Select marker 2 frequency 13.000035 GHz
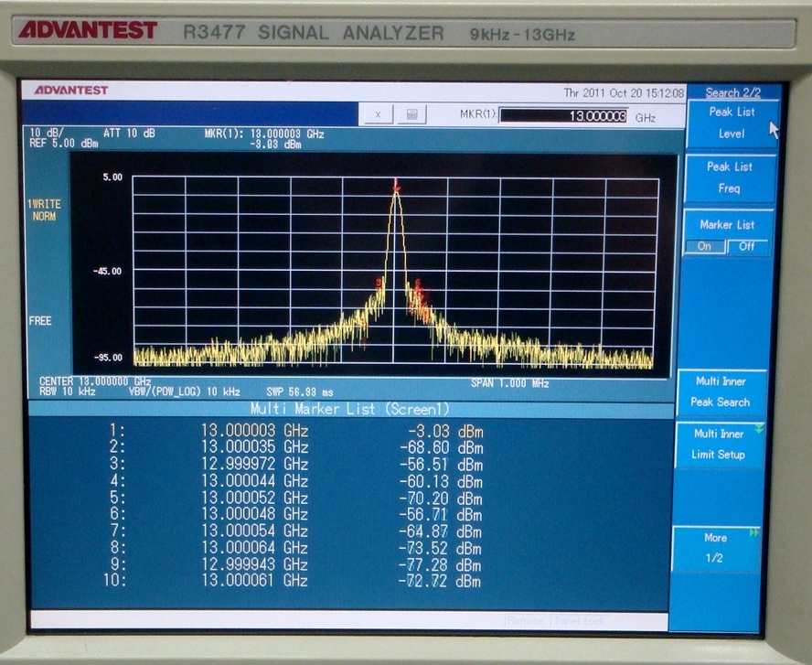Screen dimensions: 812x665 pyautogui.click(x=255, y=447)
